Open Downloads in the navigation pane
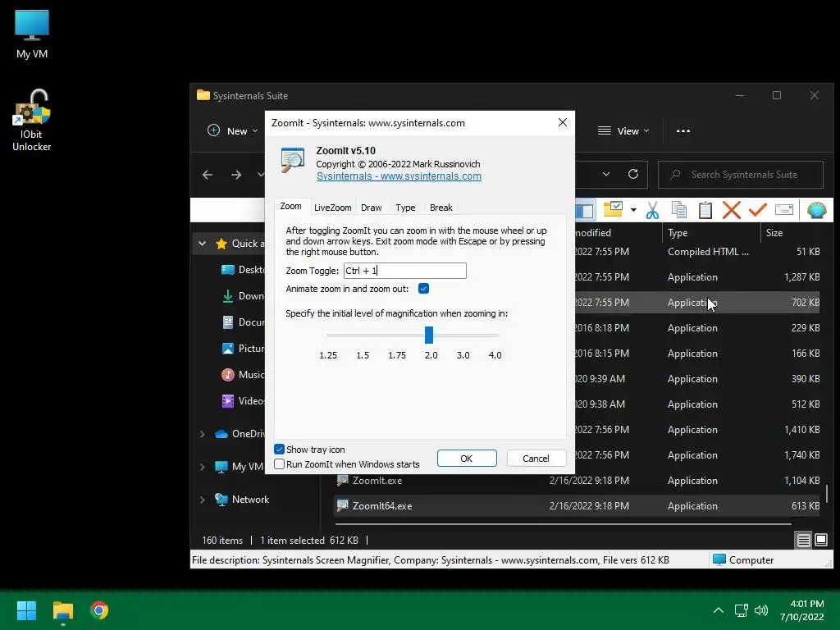 (x=243, y=295)
